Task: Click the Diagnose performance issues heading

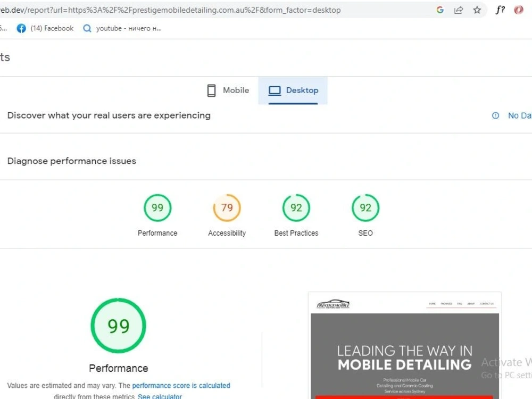Action: coord(72,161)
